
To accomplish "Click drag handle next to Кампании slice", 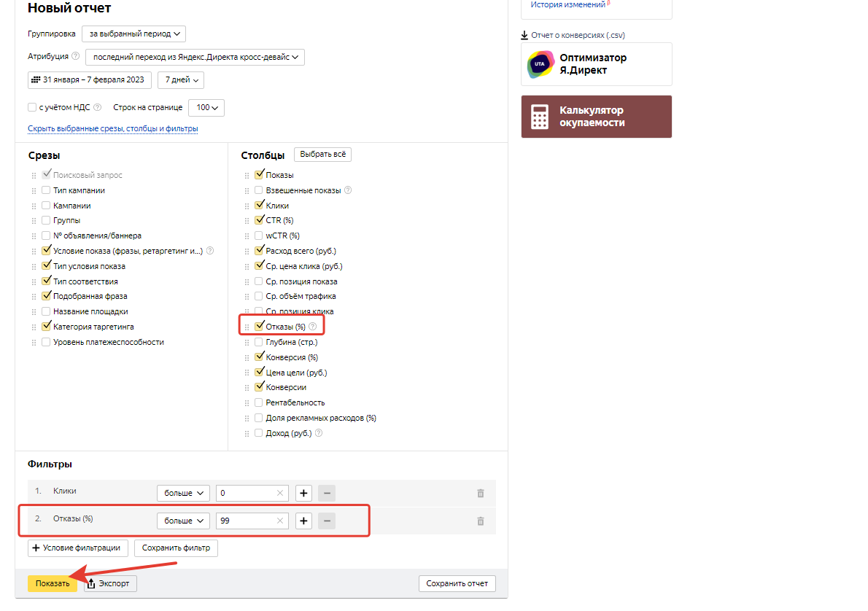I will coord(34,206).
